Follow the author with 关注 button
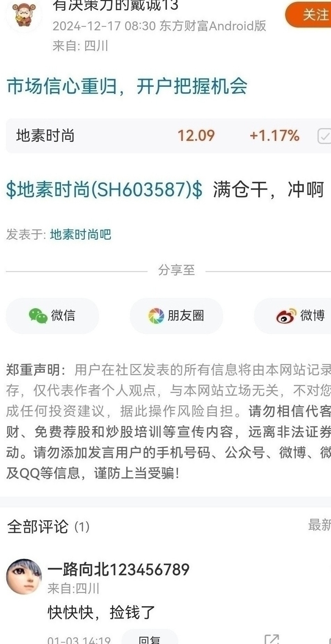331x644 pixels. pyautogui.click(x=309, y=14)
